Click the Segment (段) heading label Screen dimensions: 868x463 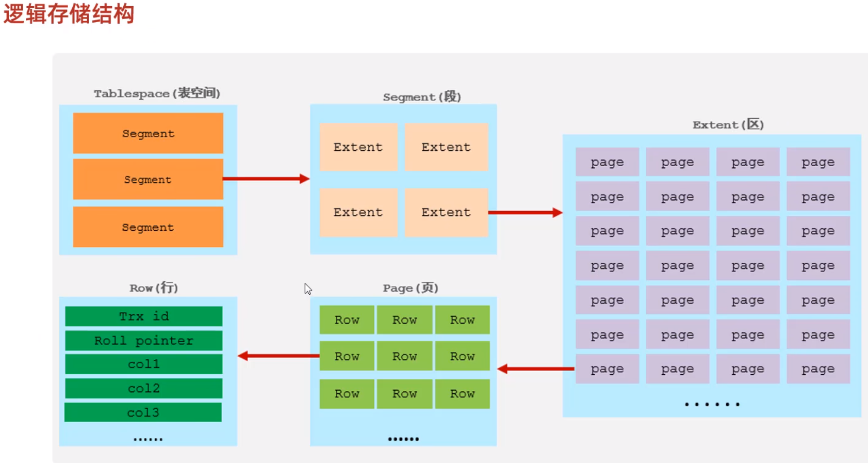(422, 97)
